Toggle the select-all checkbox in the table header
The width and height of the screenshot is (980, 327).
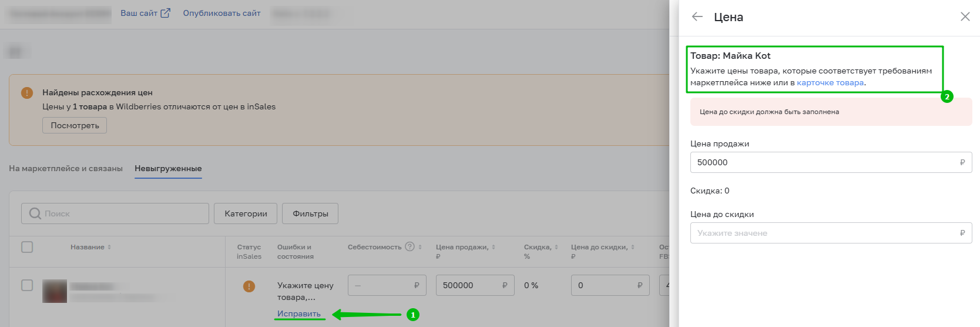click(27, 247)
